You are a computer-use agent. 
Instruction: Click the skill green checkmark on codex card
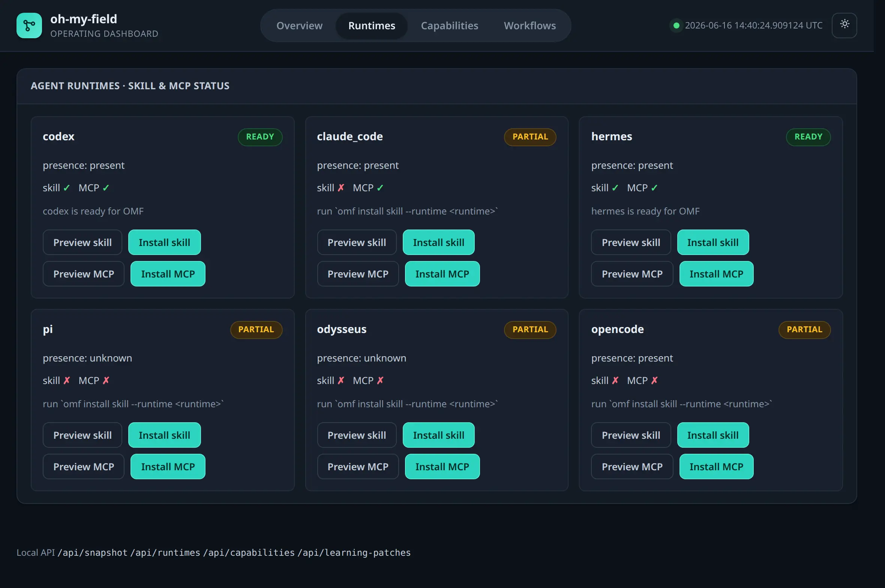click(66, 187)
